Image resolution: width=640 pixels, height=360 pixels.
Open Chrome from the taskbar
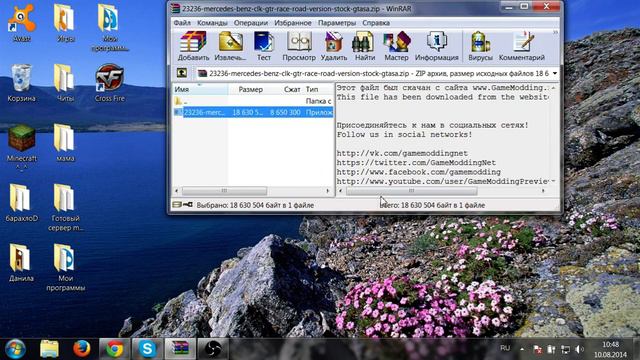coord(115,349)
